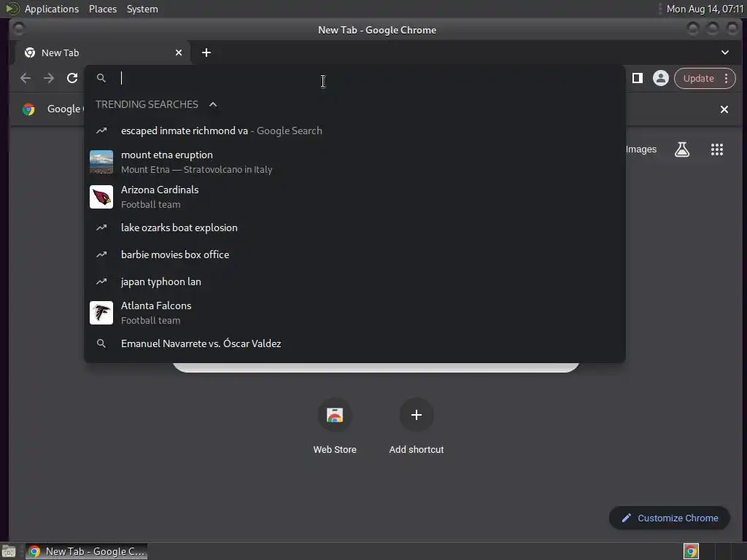Click the show desktop icon in the taskbar
Viewport: 747px width, 560px height.
(x=9, y=551)
